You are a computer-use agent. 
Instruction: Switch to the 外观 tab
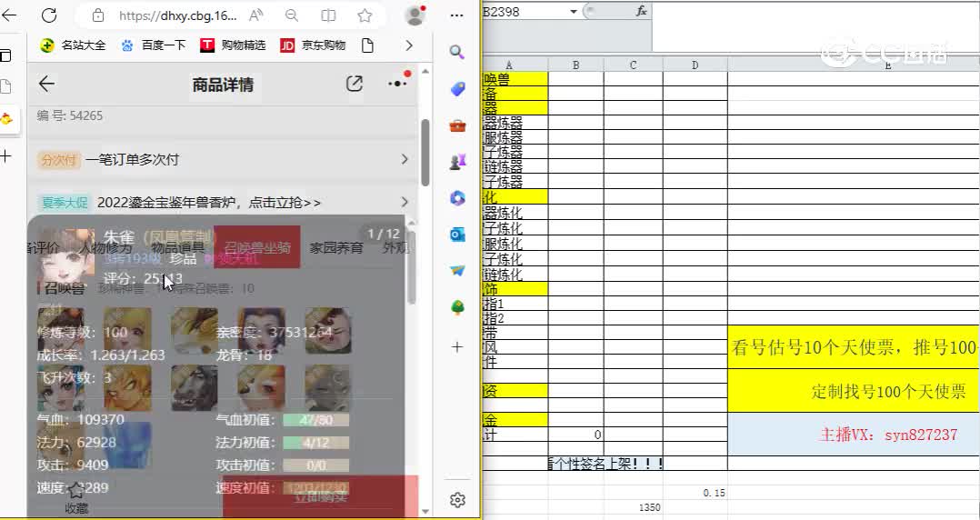click(x=395, y=248)
